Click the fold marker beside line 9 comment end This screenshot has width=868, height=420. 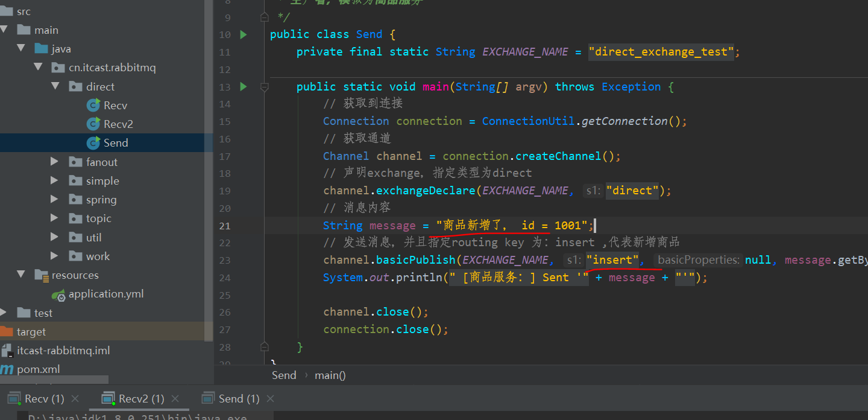point(264,17)
